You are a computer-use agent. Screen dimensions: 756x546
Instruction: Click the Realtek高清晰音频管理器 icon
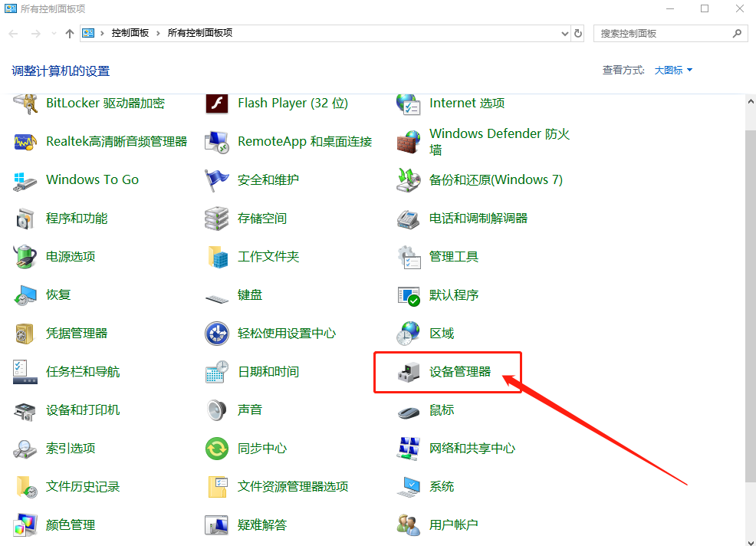(x=25, y=142)
